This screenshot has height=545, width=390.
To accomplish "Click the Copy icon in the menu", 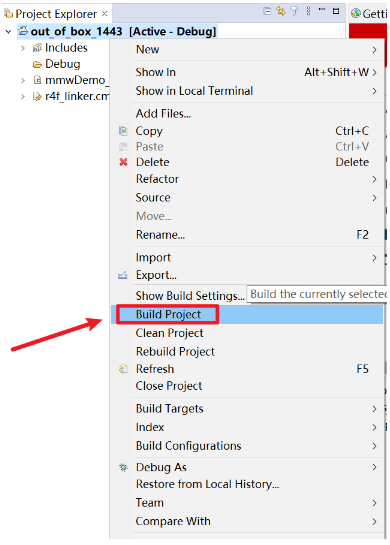I will click(123, 131).
